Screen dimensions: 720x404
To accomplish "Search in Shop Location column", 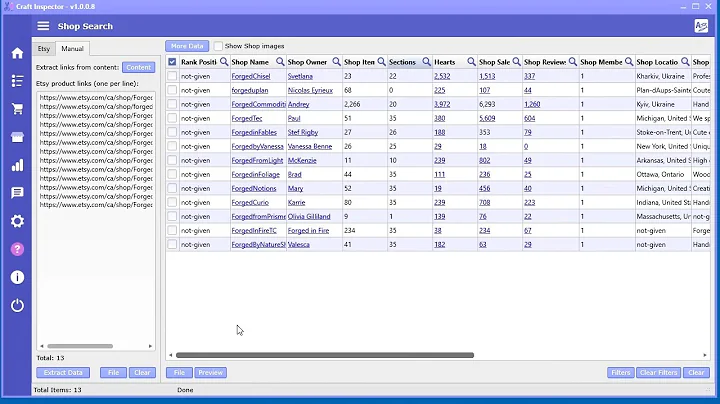I will (x=685, y=62).
